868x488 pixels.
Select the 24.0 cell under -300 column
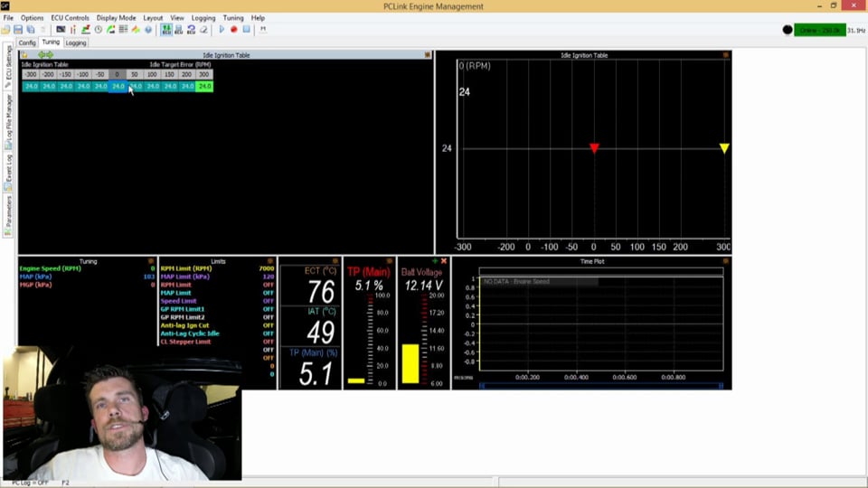31,87
